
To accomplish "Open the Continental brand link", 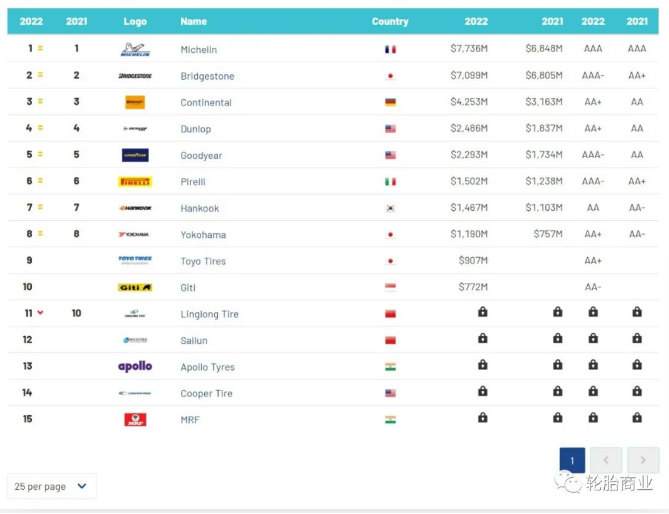I will 206,103.
